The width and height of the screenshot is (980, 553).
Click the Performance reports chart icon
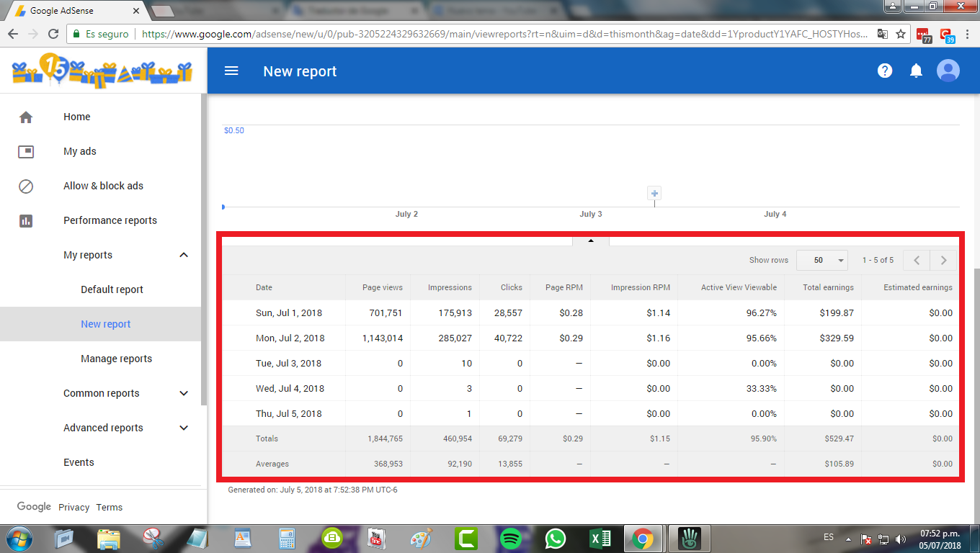(x=26, y=220)
